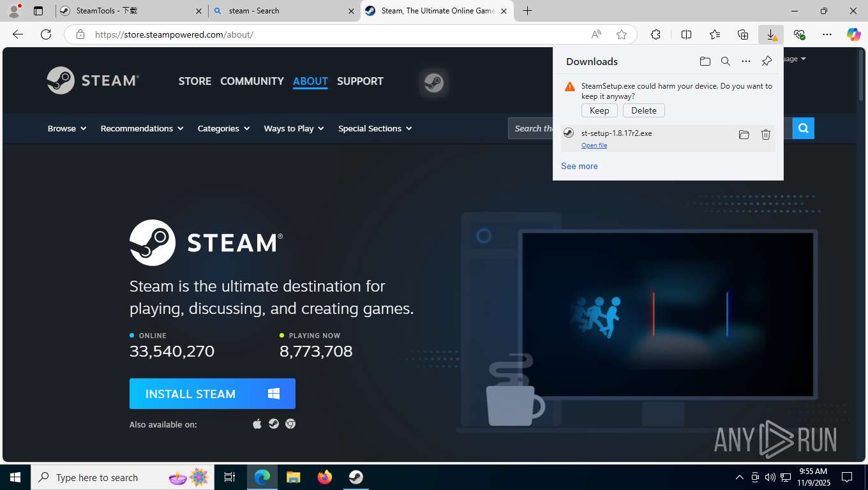Screen dimensions: 868x490
Task: Expand the Recommendations dropdown
Action: point(142,128)
